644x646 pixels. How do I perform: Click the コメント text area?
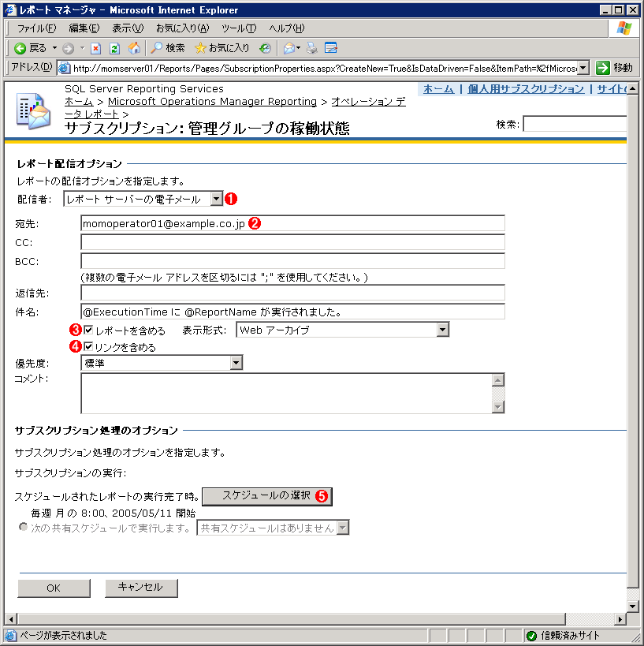click(287, 394)
